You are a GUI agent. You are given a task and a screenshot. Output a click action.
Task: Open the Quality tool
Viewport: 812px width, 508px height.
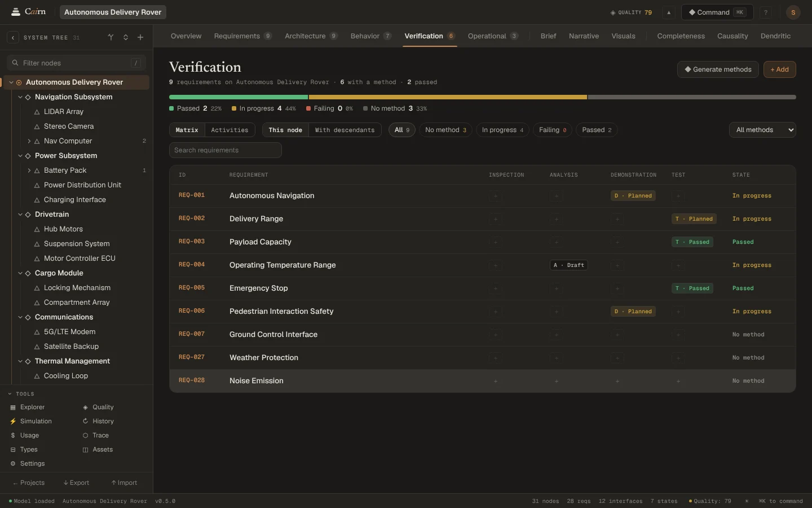click(98, 407)
